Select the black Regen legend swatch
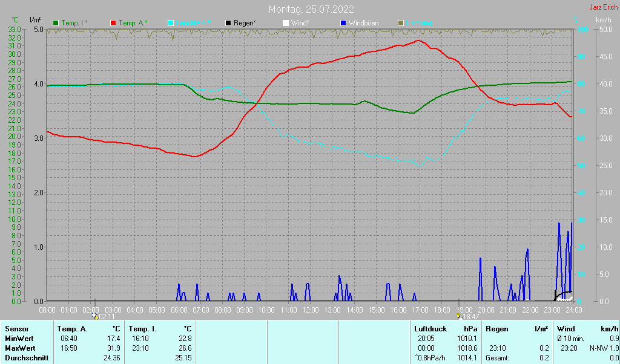Image resolution: width=620 pixels, height=364 pixels. 228,24
